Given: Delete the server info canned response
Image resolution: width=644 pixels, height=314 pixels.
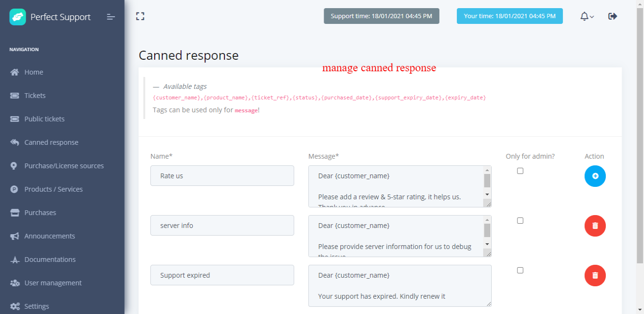Looking at the screenshot, I should [x=595, y=226].
